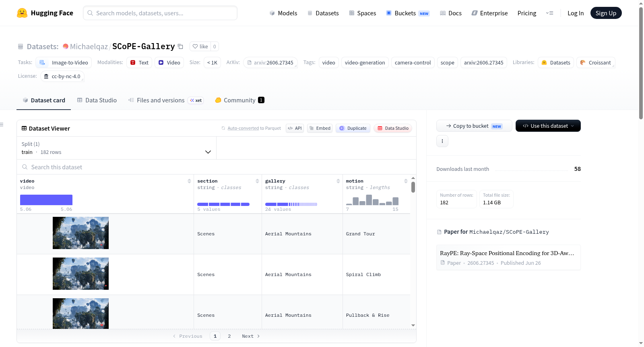This screenshot has height=347, width=644.
Task: Expand the train split selector
Action: coord(116,148)
